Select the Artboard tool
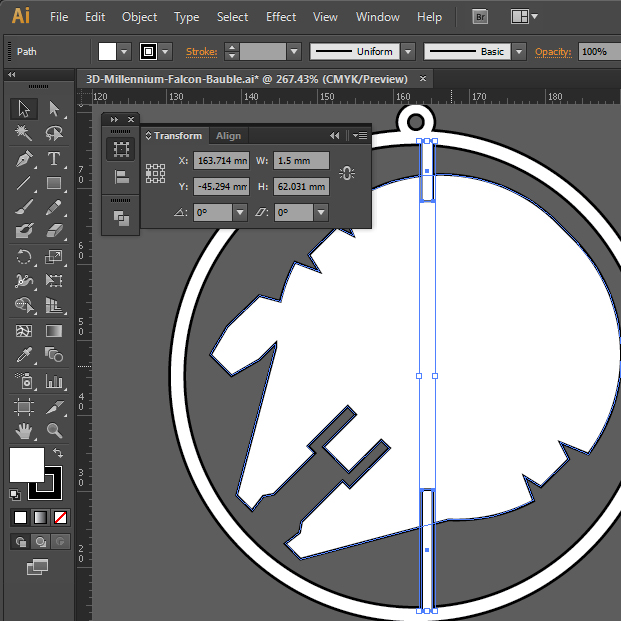 point(24,407)
